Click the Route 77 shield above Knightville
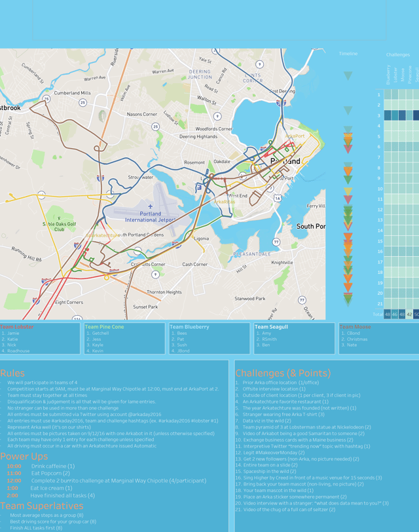419x532 pixels. (x=276, y=242)
